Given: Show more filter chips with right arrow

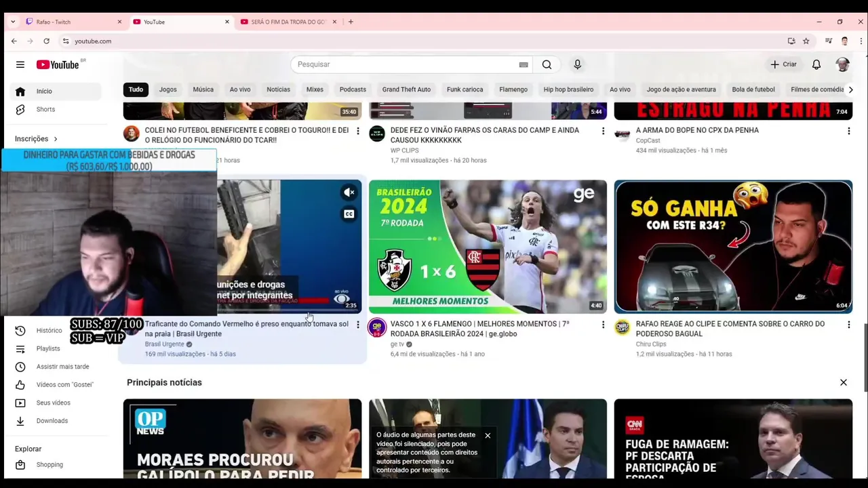Looking at the screenshot, I should click(850, 89).
